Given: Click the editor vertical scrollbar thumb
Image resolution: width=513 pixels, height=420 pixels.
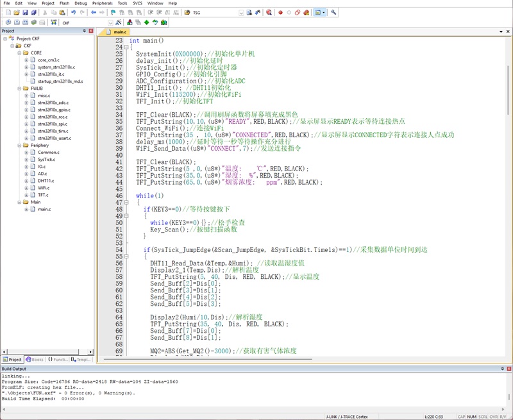Looking at the screenshot, I should point(508,90).
